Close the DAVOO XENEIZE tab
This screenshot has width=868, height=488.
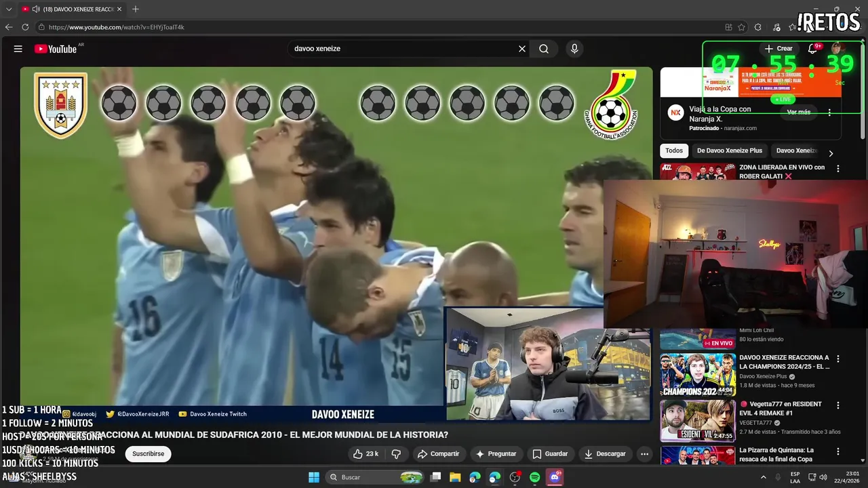(x=119, y=9)
